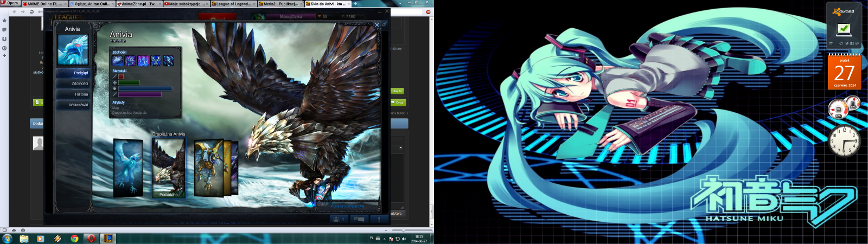Show hidden system tray icons

click(384, 239)
